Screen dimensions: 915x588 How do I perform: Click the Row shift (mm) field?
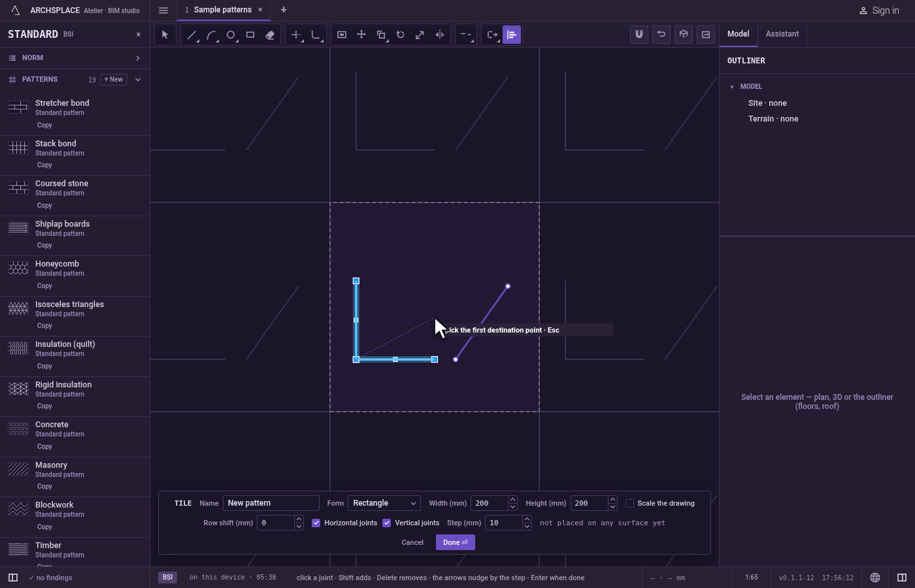276,523
